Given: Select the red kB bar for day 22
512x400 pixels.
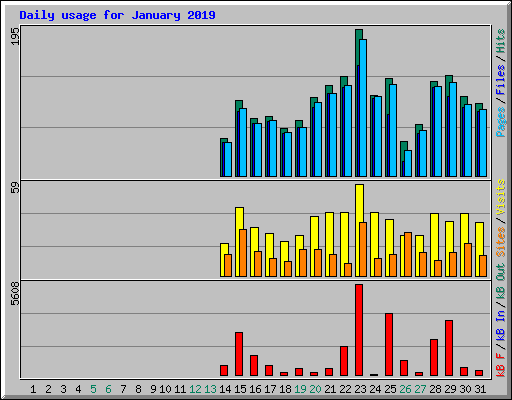Looking at the screenshot, I should (344, 361).
